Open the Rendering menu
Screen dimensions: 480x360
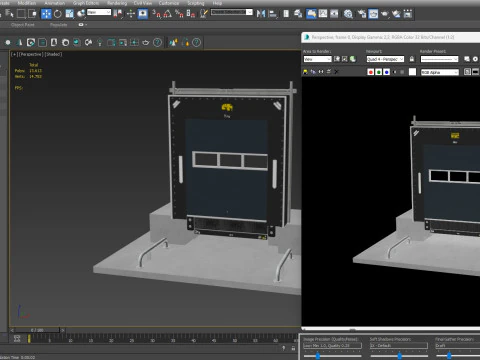pos(117,3)
